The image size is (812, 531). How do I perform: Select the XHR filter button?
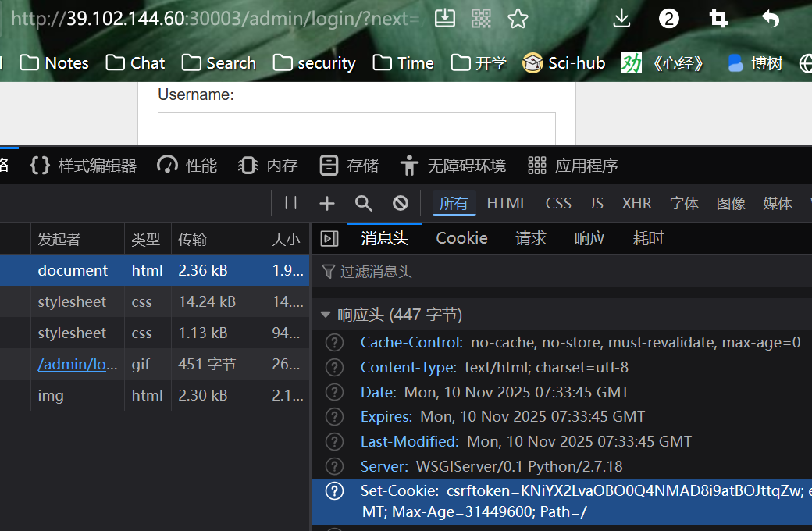point(636,203)
